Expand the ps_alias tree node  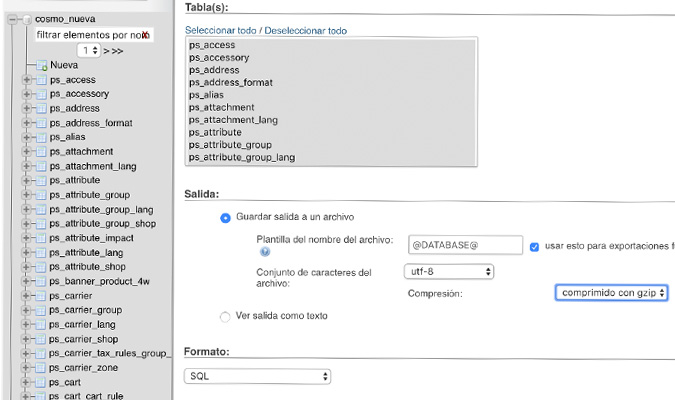click(x=27, y=137)
